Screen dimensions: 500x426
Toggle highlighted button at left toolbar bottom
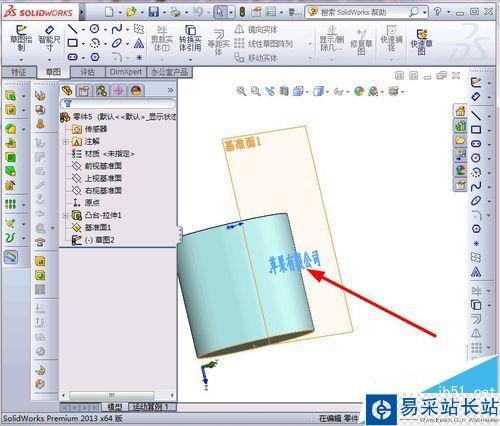point(11,257)
